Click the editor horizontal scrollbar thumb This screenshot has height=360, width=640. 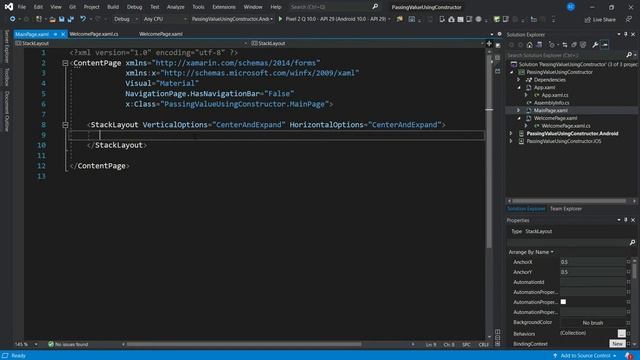(244, 344)
